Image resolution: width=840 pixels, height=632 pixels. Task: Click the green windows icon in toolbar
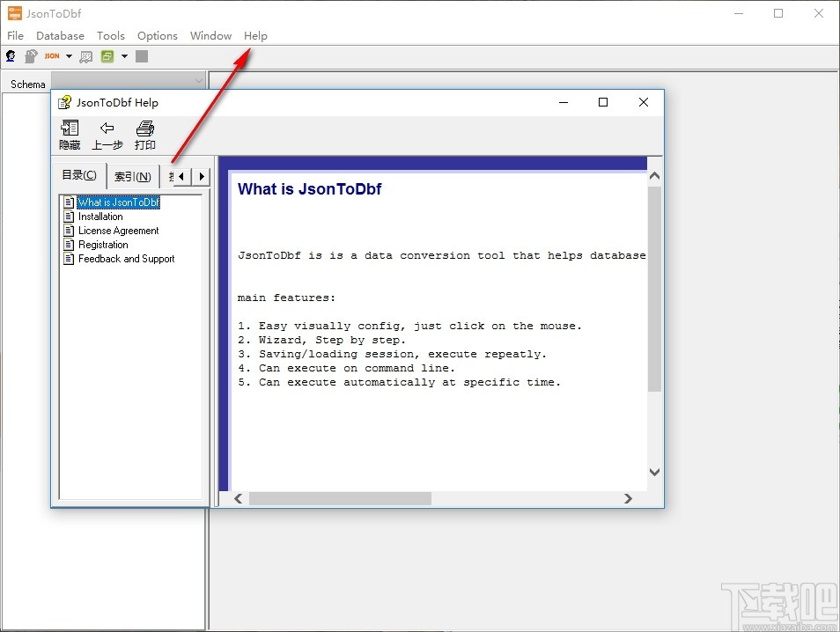coord(107,56)
